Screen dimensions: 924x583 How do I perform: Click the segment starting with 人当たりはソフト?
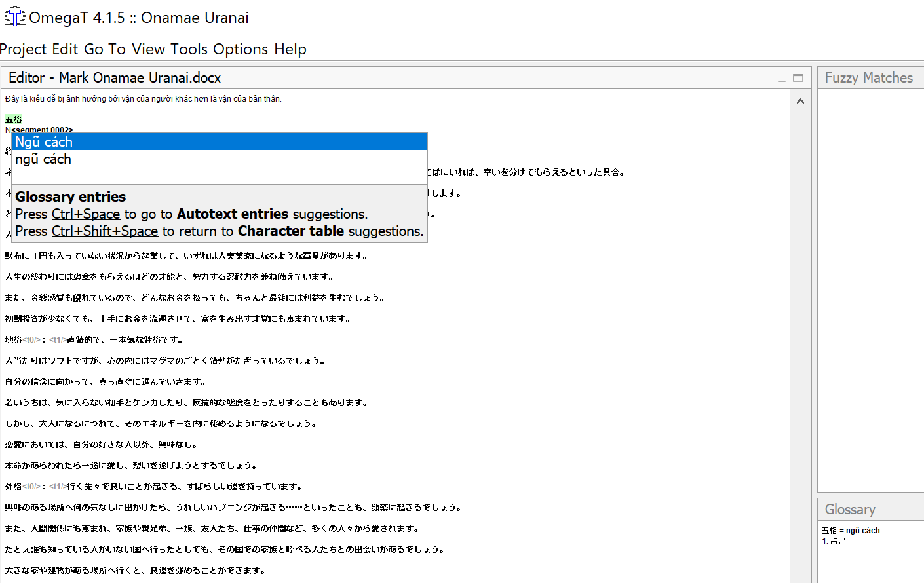165,361
